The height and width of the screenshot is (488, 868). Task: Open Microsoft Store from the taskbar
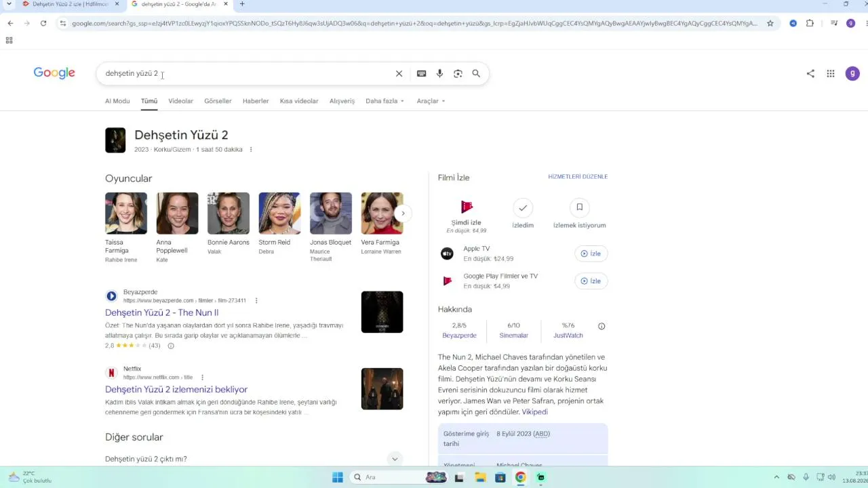(500, 477)
